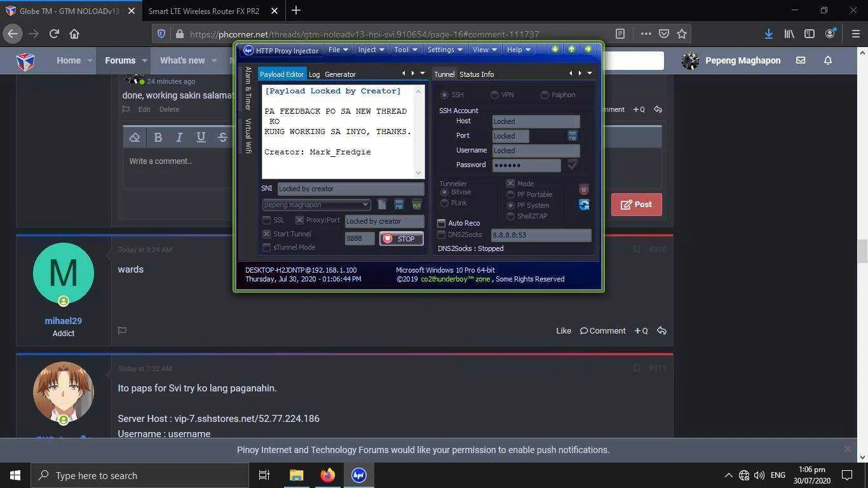Open Task View on the taskbar
The height and width of the screenshot is (488, 868).
click(x=264, y=475)
